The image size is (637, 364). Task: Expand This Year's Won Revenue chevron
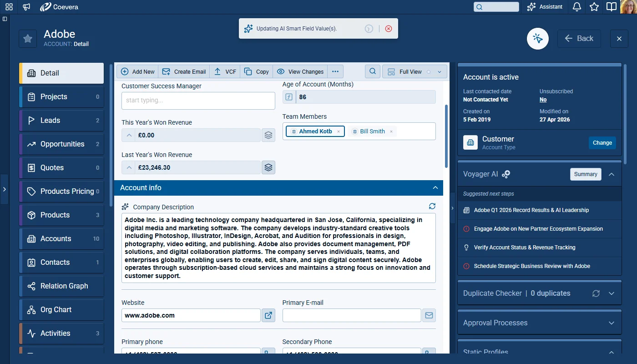tap(130, 135)
